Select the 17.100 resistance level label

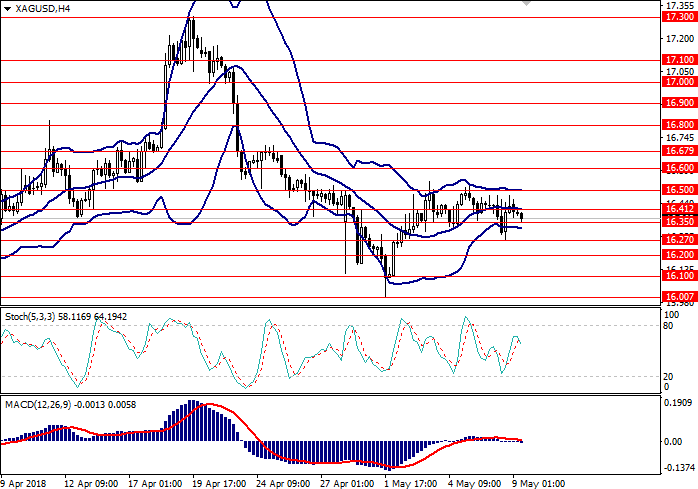[x=679, y=60]
